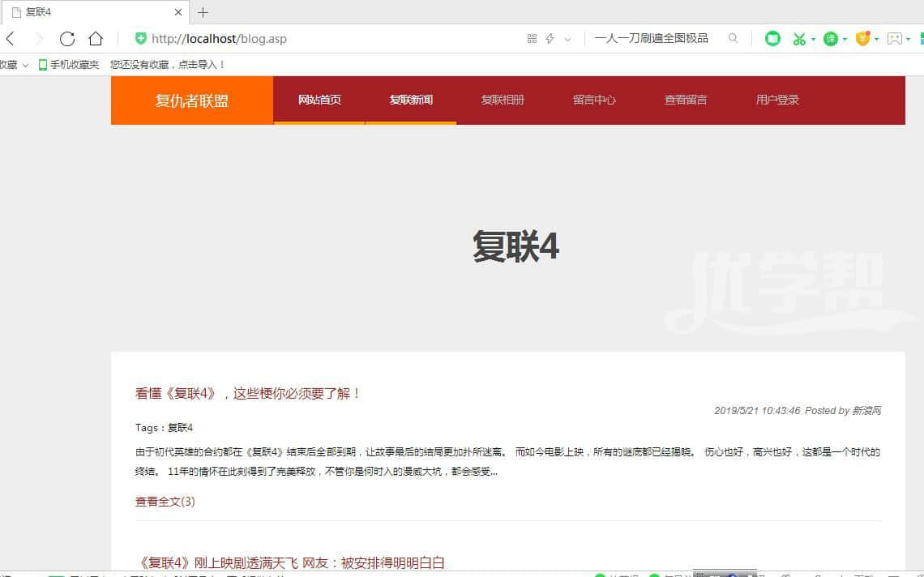Viewport: 924px width, 577px height.
Task: Open the QR code grid icon
Action: pyautogui.click(x=532, y=39)
